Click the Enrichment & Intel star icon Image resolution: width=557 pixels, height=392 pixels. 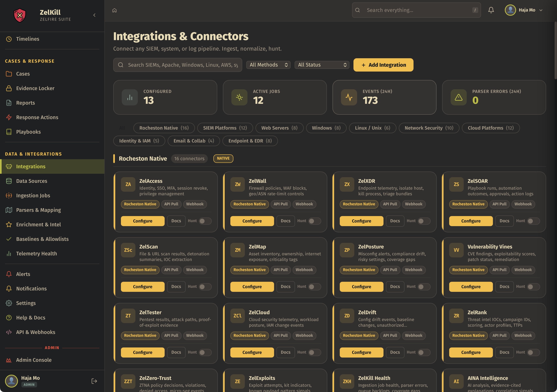(x=9, y=225)
